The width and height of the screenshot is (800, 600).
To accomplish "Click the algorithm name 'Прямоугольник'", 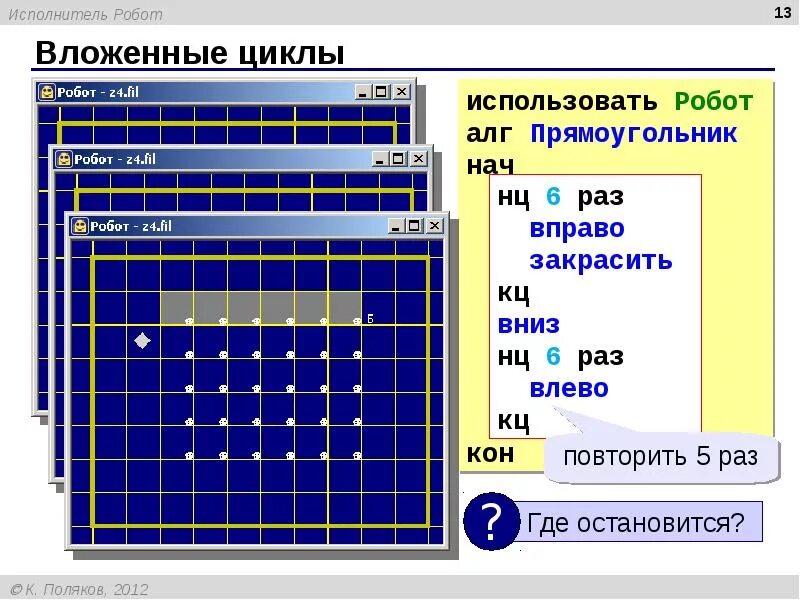I will (634, 134).
